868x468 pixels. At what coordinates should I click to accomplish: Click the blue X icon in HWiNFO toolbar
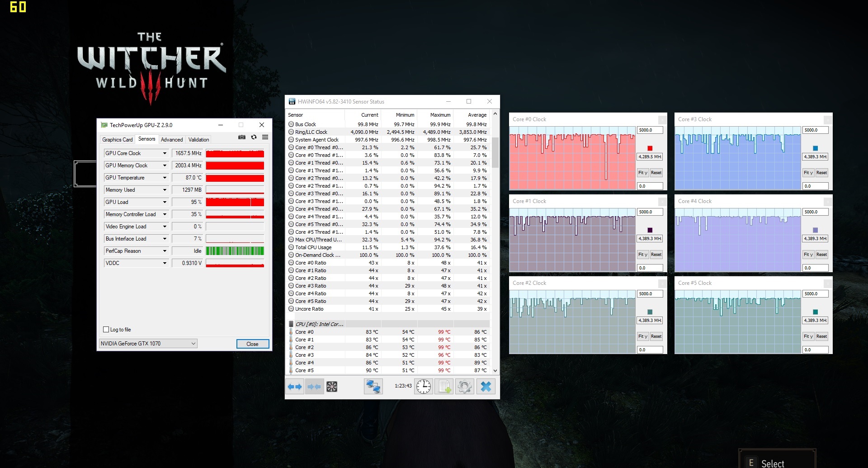tap(486, 387)
